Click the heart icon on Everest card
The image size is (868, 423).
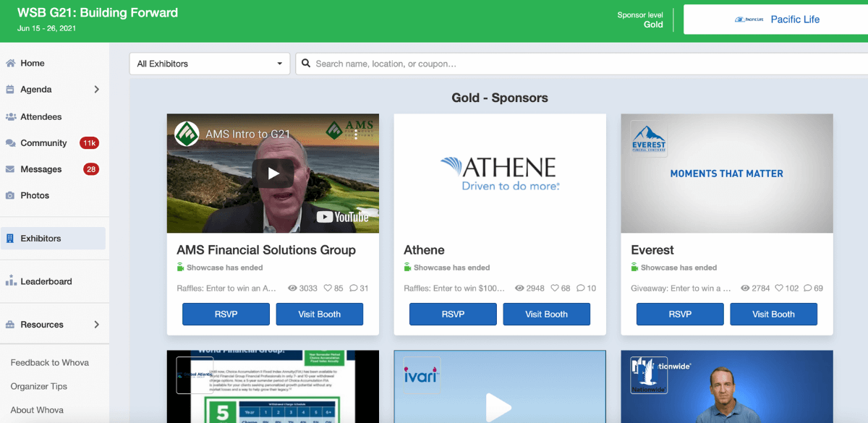point(779,288)
